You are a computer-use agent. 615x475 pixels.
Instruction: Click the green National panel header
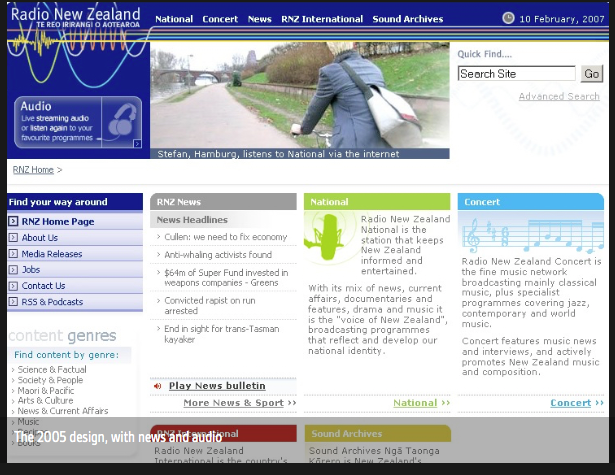[377, 202]
